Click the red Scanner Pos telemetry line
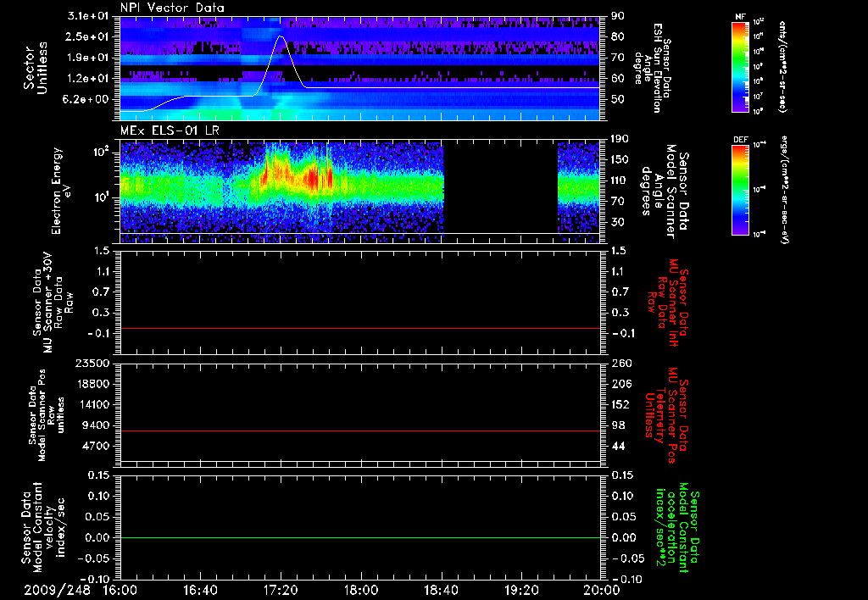The width and height of the screenshot is (868, 600). tap(360, 431)
